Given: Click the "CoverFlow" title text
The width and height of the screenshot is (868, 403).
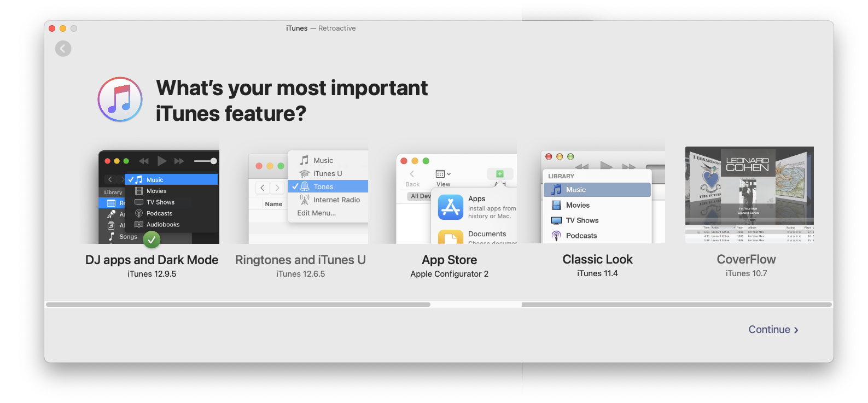Looking at the screenshot, I should [x=747, y=259].
